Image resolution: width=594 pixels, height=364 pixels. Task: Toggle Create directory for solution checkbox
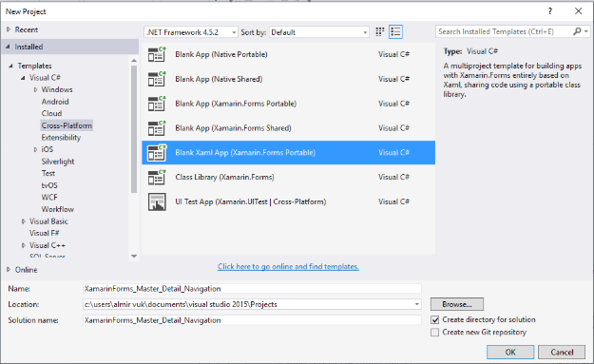435,320
